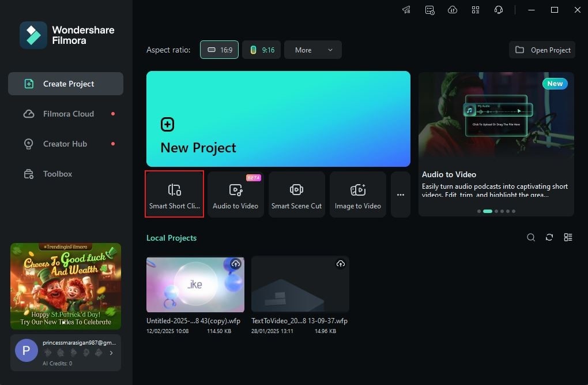Viewport: 588px width, 385px height.
Task: Select 9:16 aspect ratio
Action: 261,50
